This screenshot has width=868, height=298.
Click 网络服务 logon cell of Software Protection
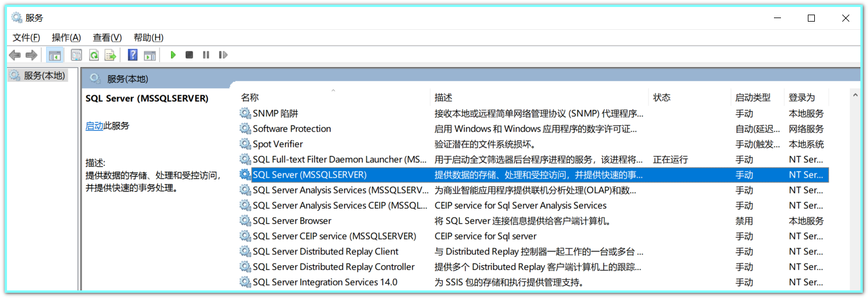[806, 129]
